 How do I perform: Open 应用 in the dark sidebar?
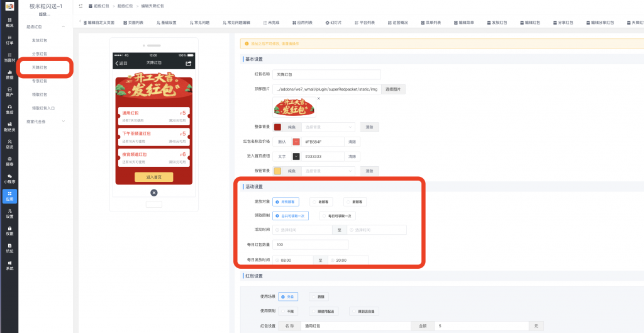tap(9, 196)
